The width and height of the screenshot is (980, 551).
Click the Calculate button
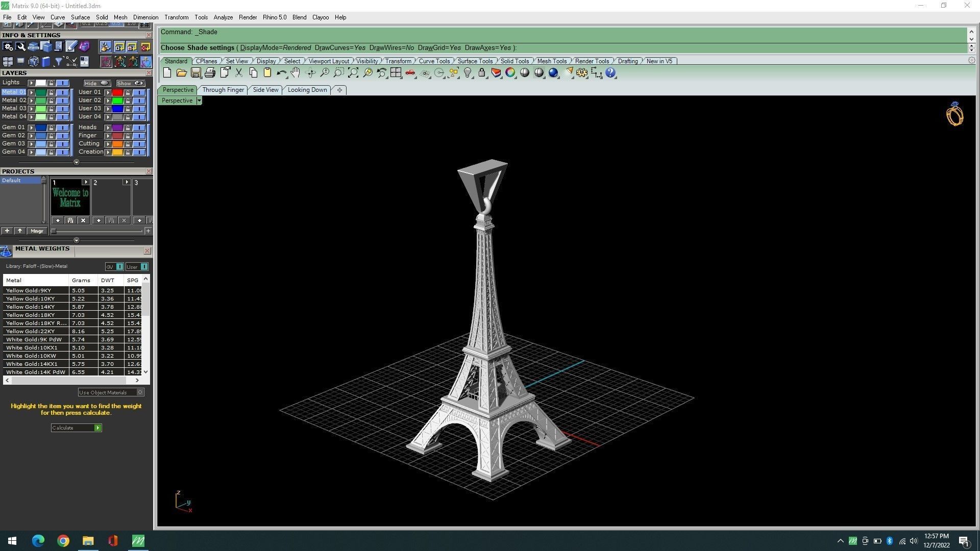click(x=76, y=428)
